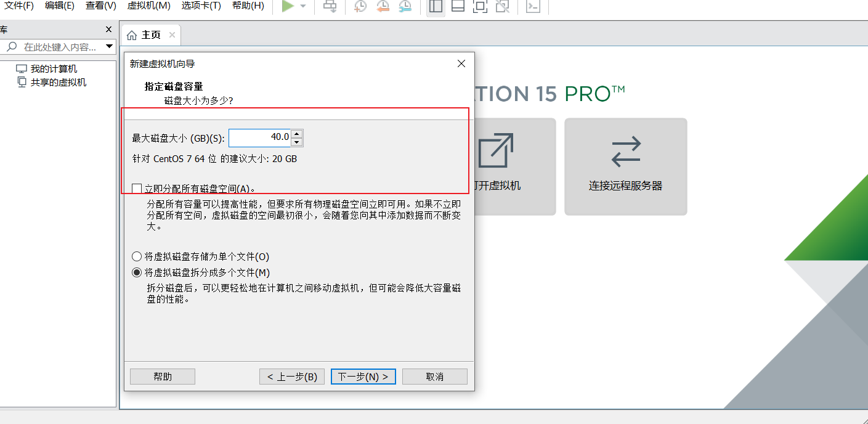The width and height of the screenshot is (868, 424).
Task: Select 将虚拟磁盘存储为单个文件 radio button
Action: (137, 256)
